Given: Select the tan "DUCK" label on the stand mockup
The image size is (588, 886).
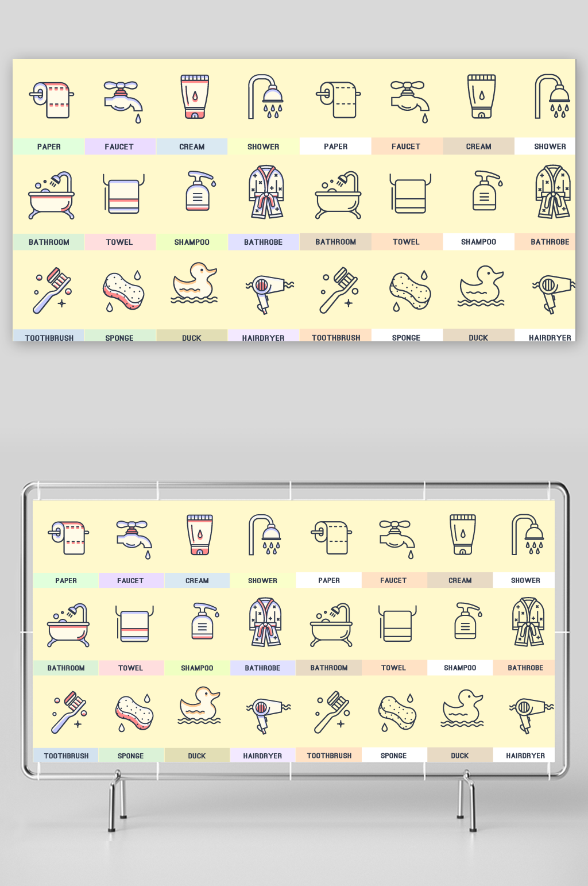Looking at the screenshot, I should click(460, 755).
